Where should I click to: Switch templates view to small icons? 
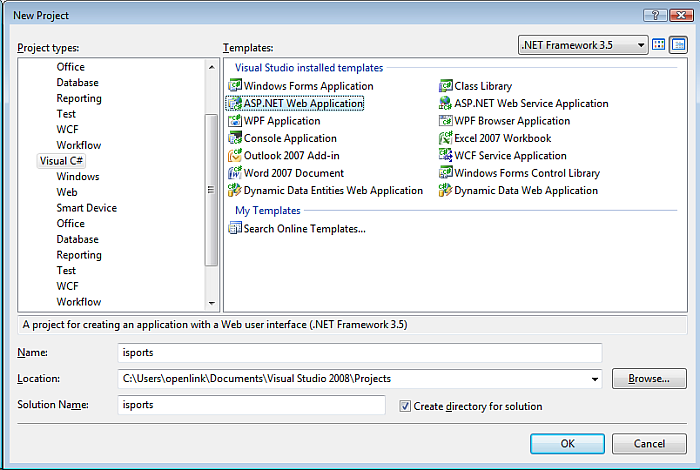[678, 45]
